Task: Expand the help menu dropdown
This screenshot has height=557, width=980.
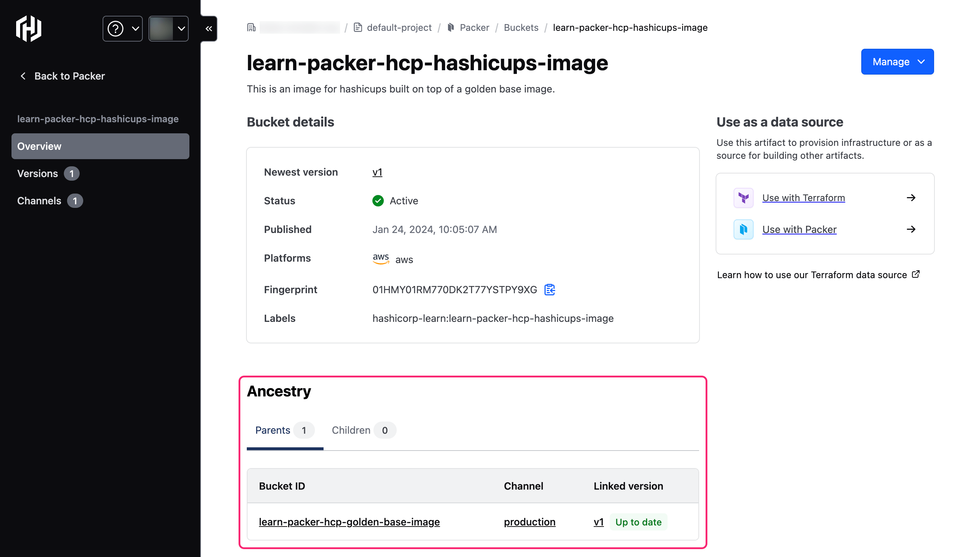Action: point(122,28)
